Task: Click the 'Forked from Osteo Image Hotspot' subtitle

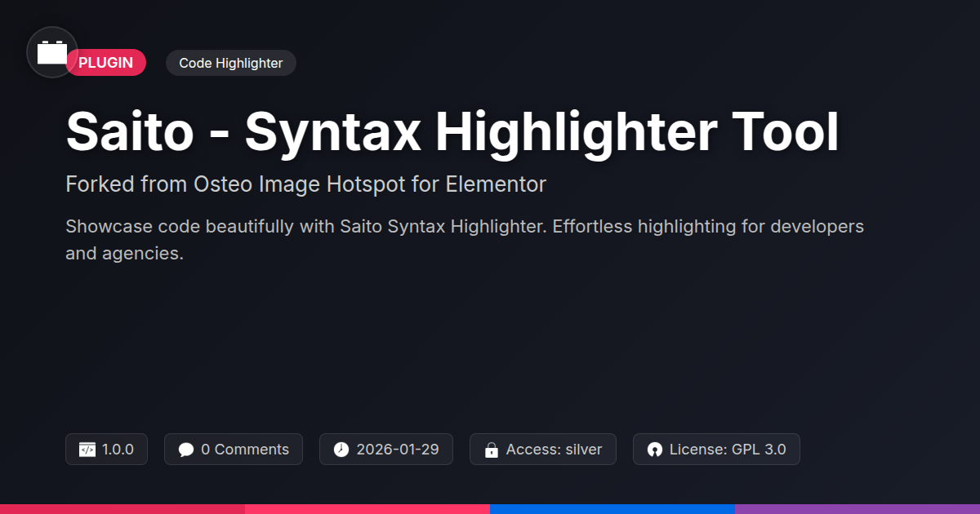Action: tap(305, 184)
